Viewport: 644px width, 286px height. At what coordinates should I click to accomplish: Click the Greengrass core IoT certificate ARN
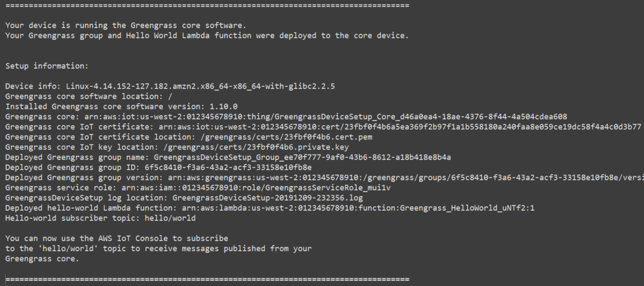point(393,127)
